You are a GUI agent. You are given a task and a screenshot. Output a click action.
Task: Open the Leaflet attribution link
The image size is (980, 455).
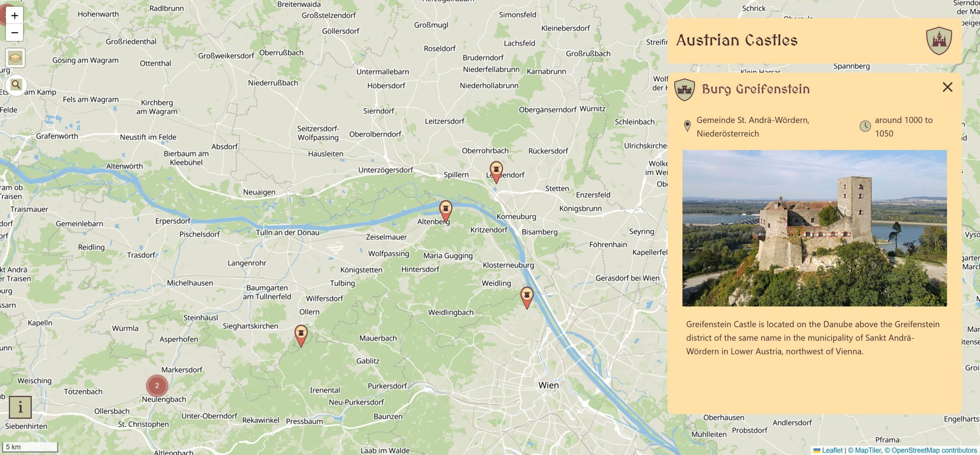pyautogui.click(x=831, y=450)
